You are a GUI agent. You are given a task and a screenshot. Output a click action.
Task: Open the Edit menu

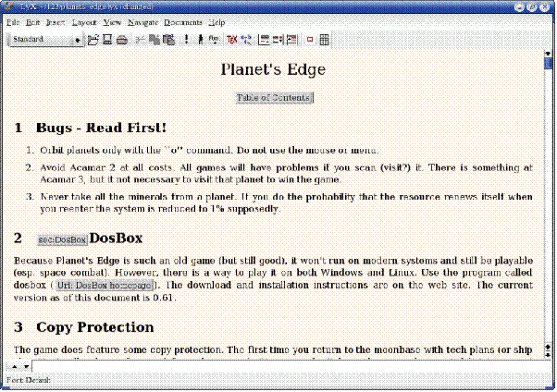[x=32, y=22]
